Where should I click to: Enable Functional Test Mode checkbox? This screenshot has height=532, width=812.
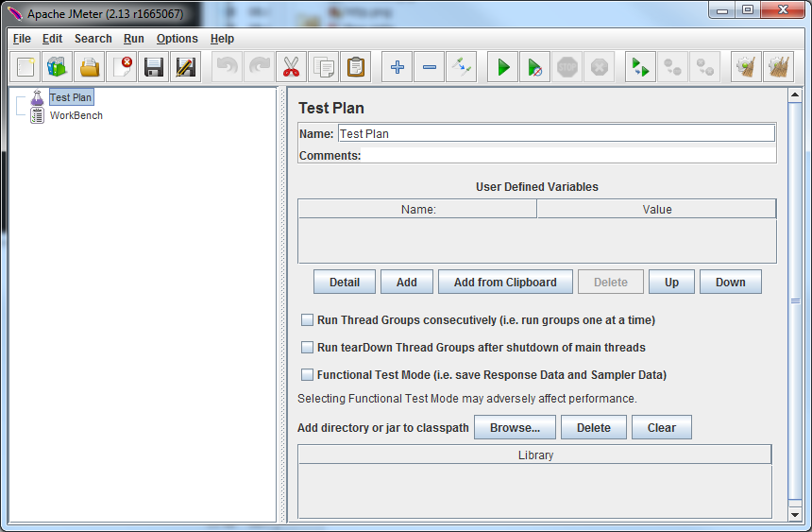point(307,375)
